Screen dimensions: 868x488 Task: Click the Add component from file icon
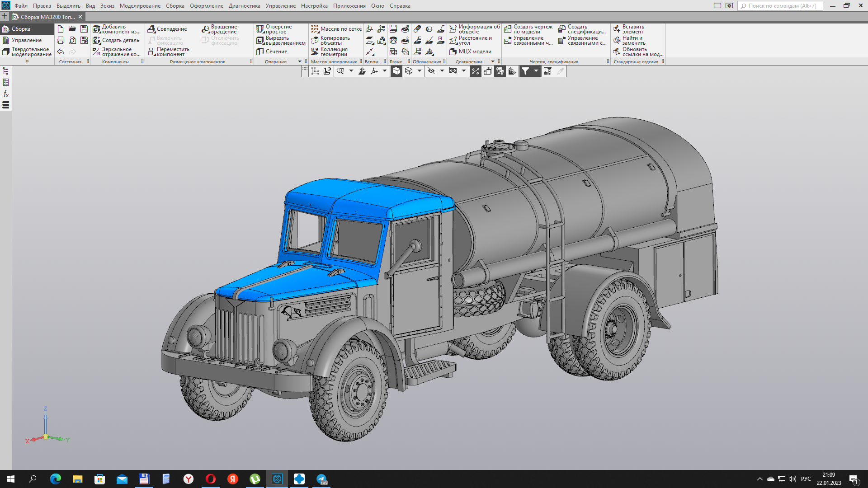(97, 29)
